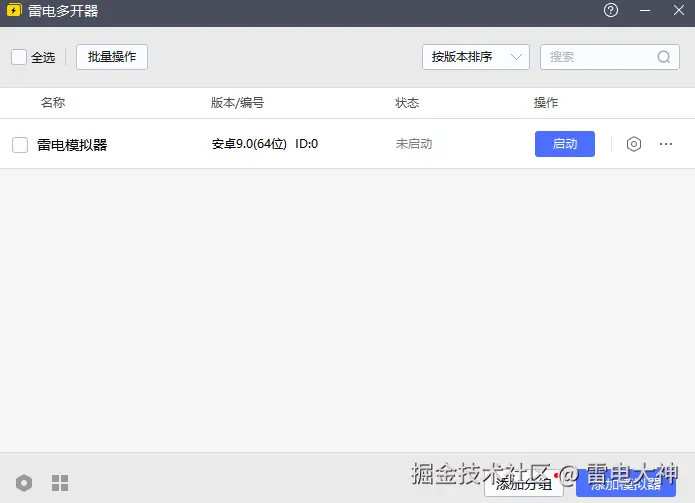Click the 名称 column header

click(53, 103)
